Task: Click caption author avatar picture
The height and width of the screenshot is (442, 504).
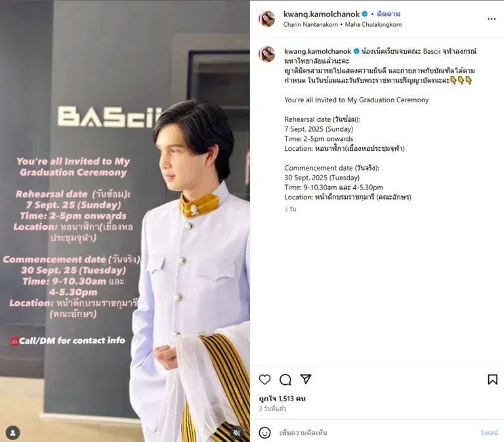Action: click(267, 54)
